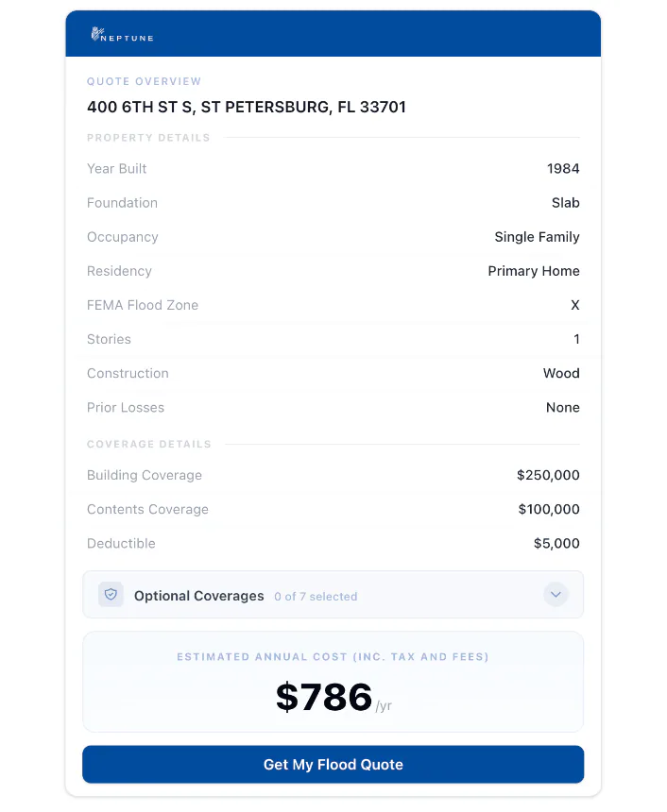
Task: Click the Coverage Details section label
Action: (149, 444)
